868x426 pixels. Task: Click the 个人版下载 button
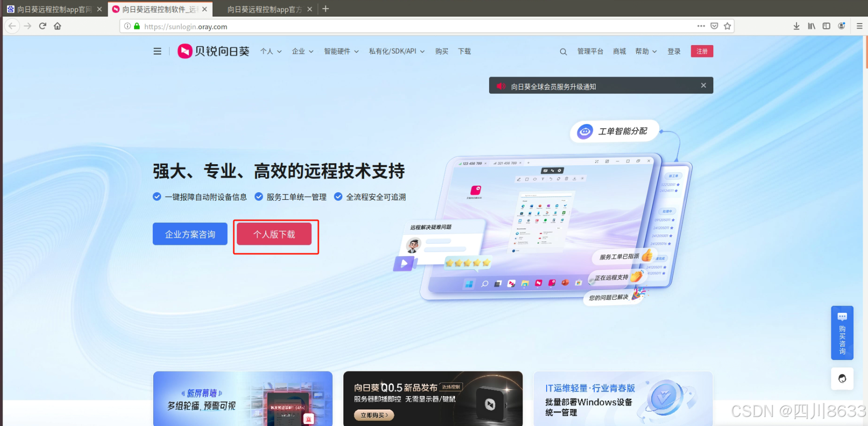[x=274, y=234]
